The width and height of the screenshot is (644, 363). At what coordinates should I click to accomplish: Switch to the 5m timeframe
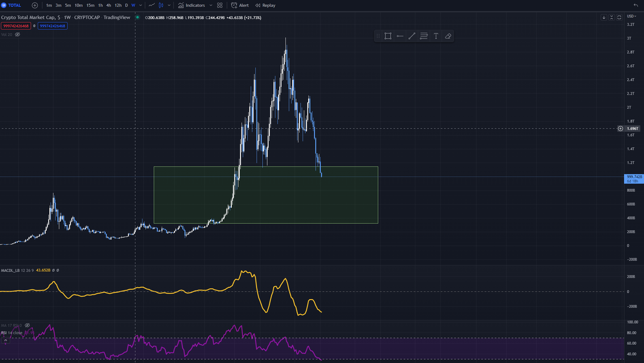point(68,5)
